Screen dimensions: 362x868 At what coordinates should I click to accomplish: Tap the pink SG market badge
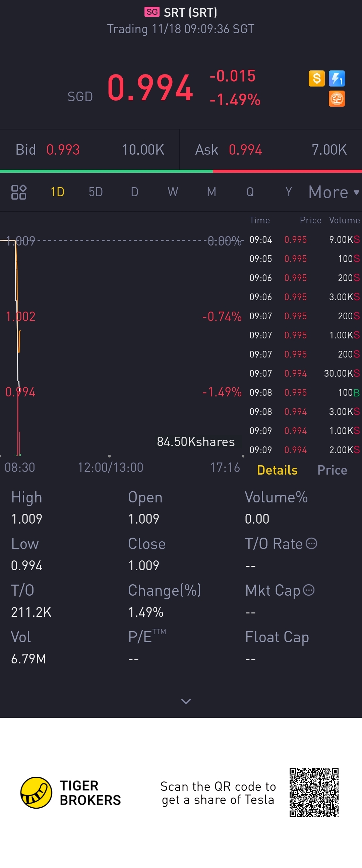coord(152,12)
